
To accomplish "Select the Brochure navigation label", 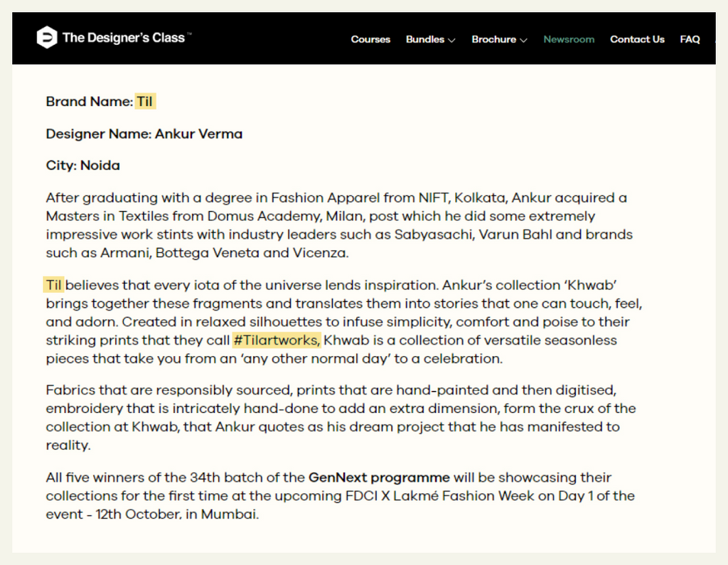I will [x=493, y=40].
